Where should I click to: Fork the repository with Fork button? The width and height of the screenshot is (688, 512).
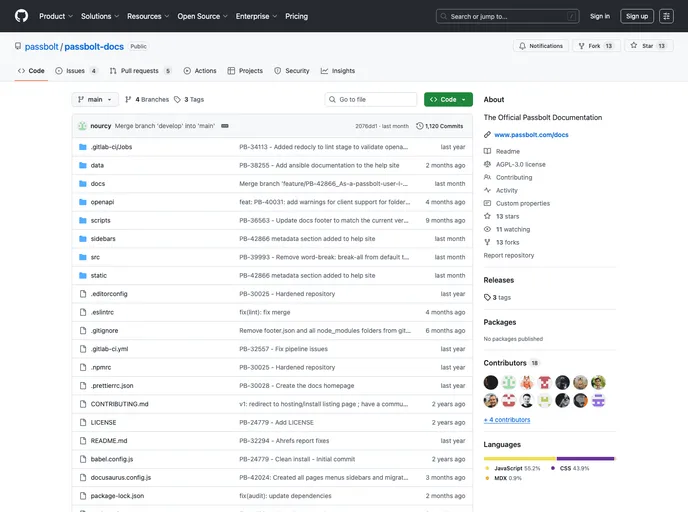(596, 46)
